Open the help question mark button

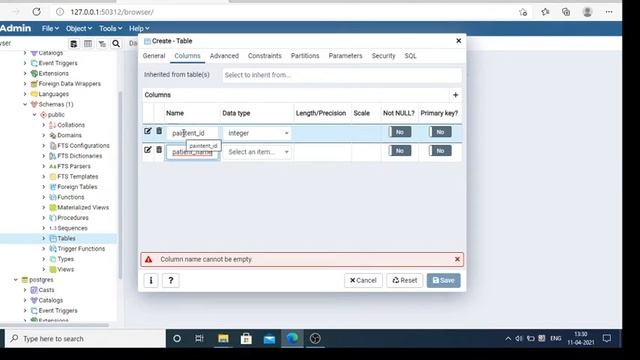[x=171, y=280]
